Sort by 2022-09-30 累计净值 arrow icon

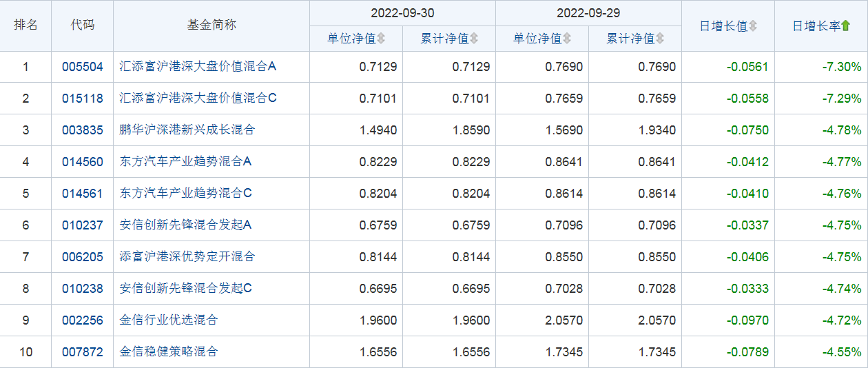474,39
